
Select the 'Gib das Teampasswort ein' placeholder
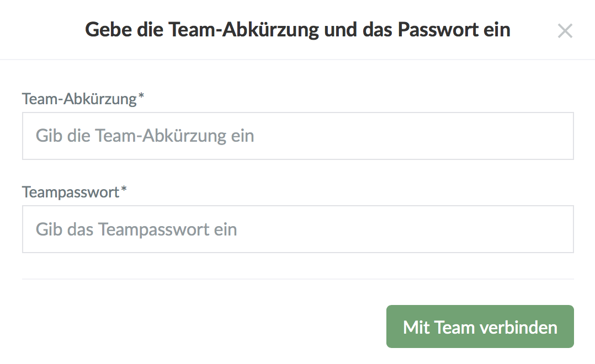coord(136,229)
